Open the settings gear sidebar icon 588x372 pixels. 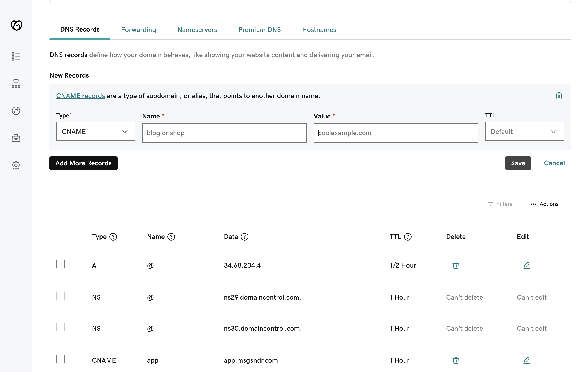click(16, 165)
